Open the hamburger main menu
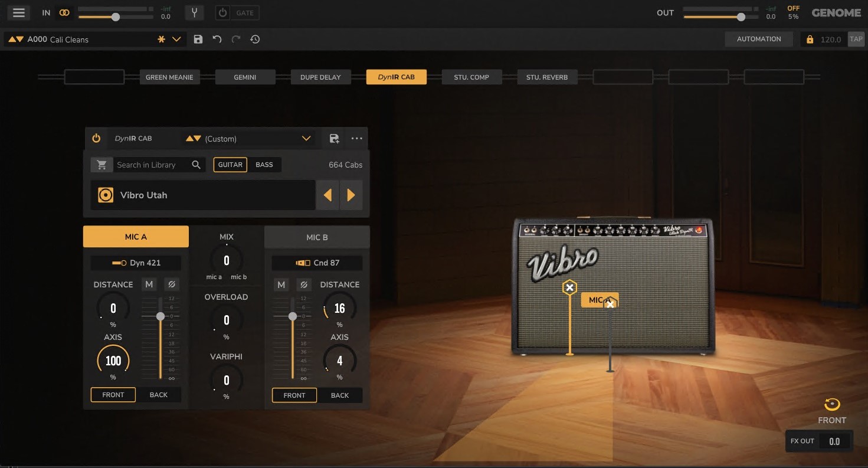This screenshot has height=468, width=868. 19,12
